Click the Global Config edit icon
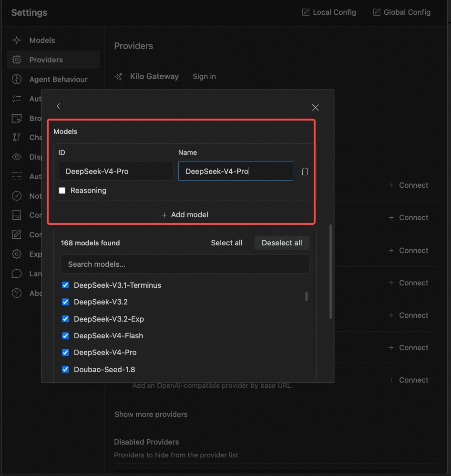 (x=377, y=12)
